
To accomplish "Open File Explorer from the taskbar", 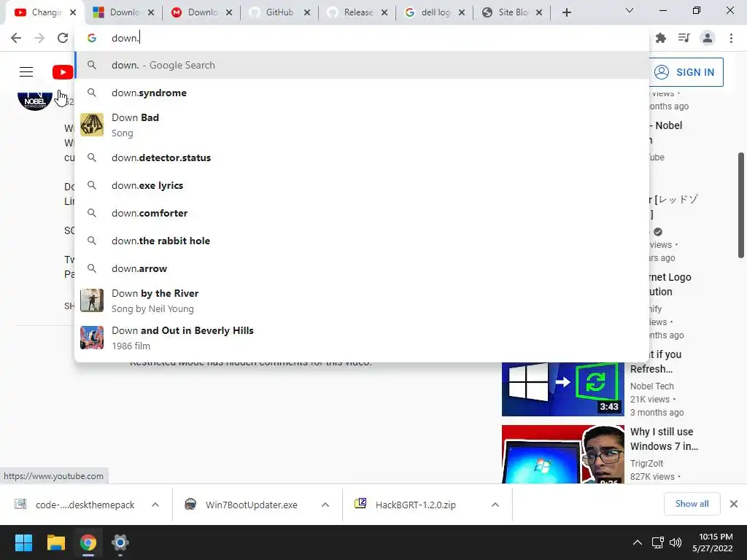I will point(55,542).
